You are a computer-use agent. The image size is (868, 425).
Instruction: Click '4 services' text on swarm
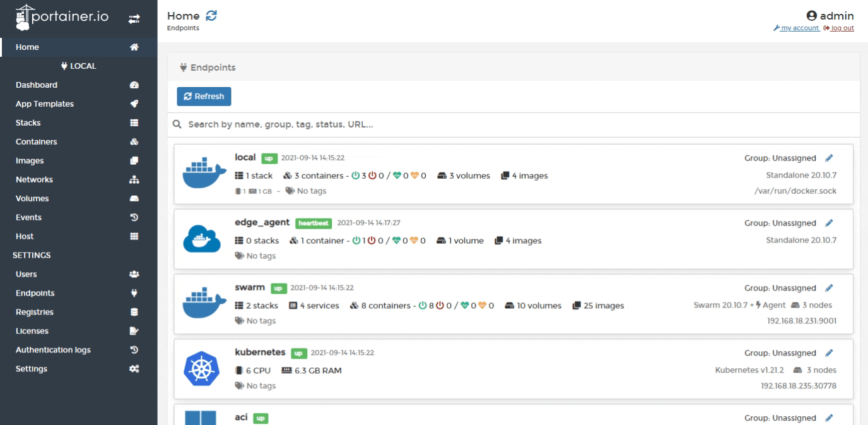319,306
